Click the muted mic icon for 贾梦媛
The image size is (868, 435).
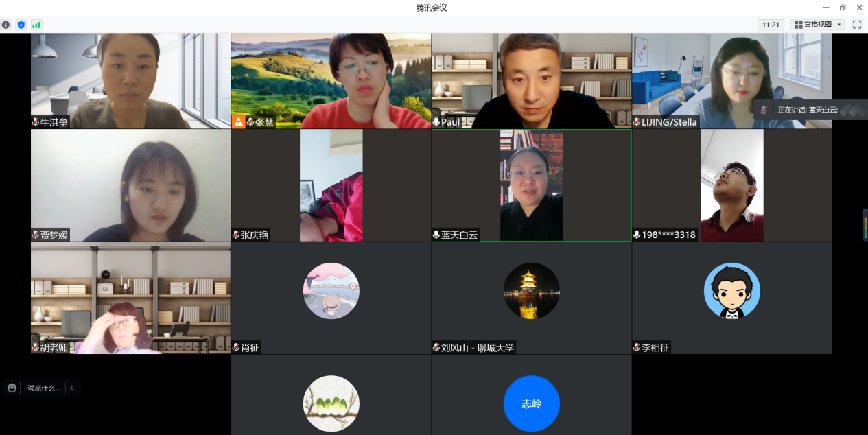pos(36,235)
